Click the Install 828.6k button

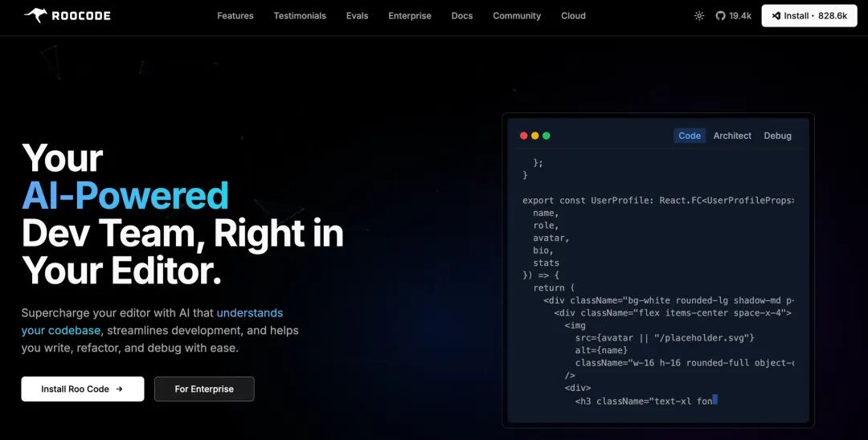click(809, 16)
